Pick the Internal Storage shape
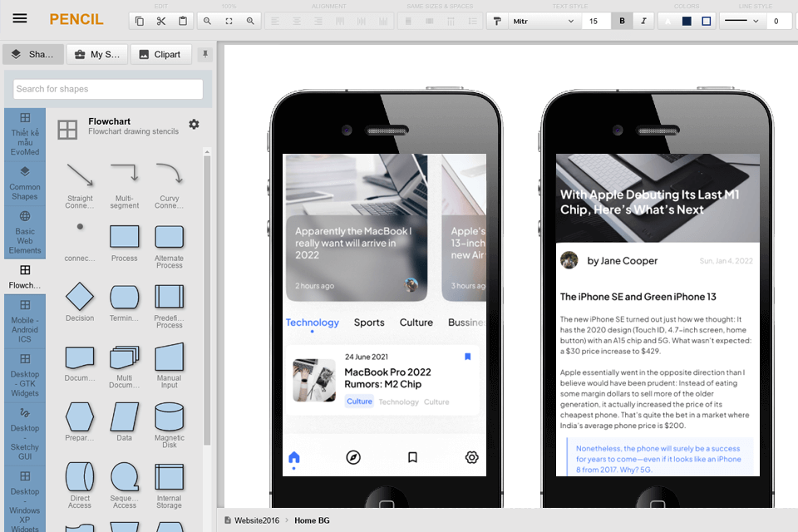Image resolution: width=798 pixels, height=532 pixels. click(x=170, y=485)
